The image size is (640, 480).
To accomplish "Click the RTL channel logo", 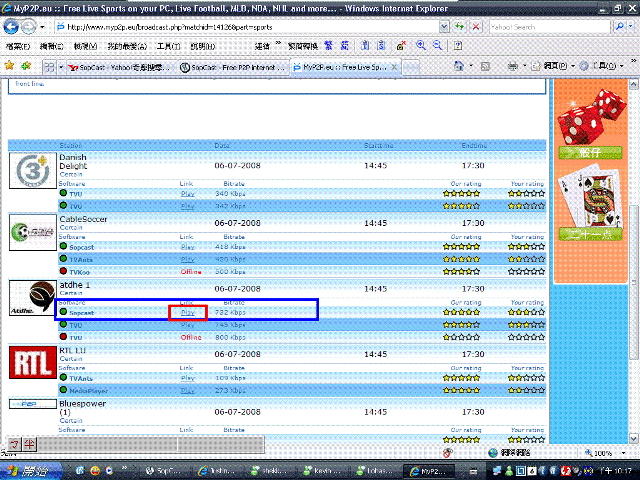I will (x=31, y=362).
